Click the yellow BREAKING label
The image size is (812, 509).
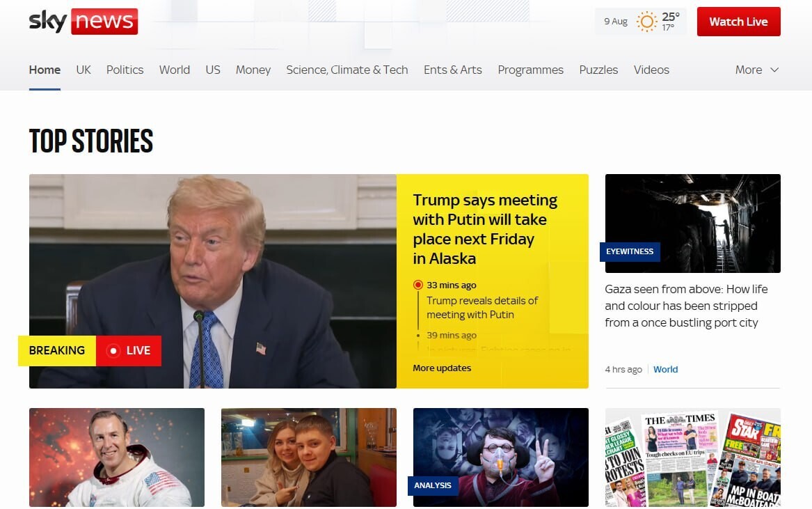pyautogui.click(x=57, y=351)
